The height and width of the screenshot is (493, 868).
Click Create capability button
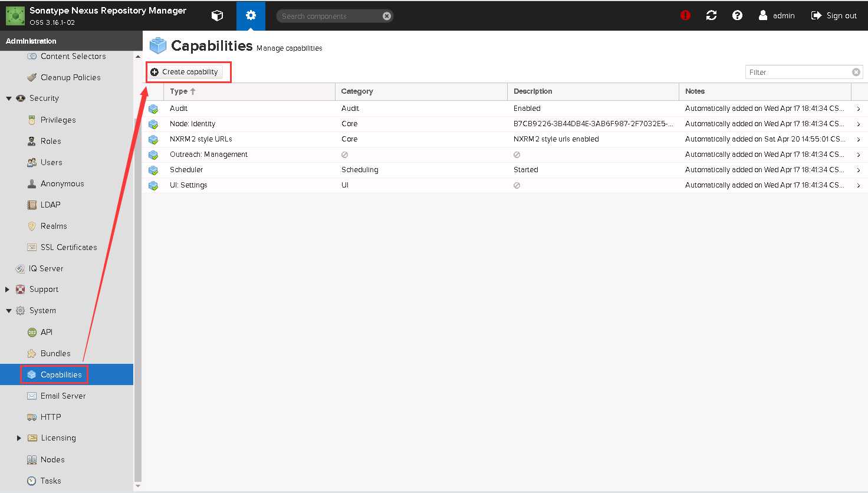pyautogui.click(x=185, y=72)
